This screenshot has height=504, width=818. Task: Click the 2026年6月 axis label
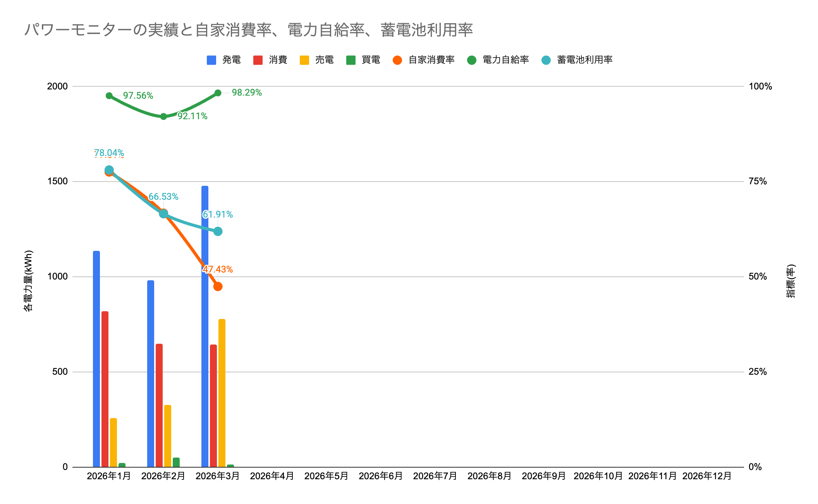[x=381, y=476]
